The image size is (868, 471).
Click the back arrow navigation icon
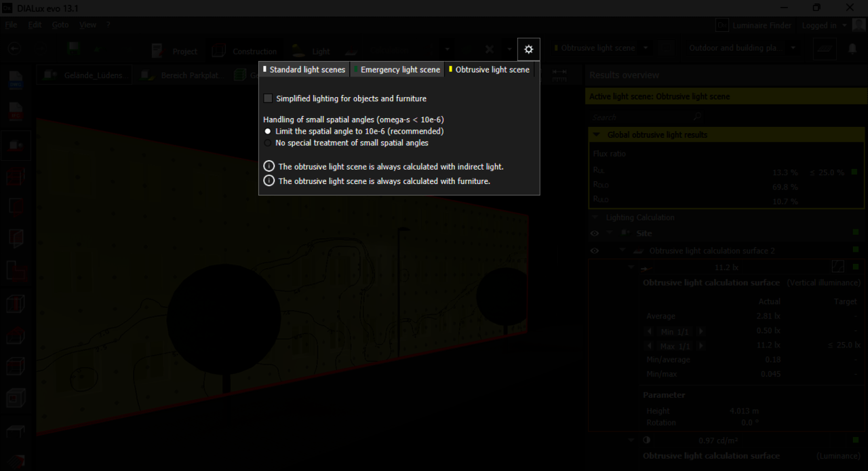click(x=14, y=49)
